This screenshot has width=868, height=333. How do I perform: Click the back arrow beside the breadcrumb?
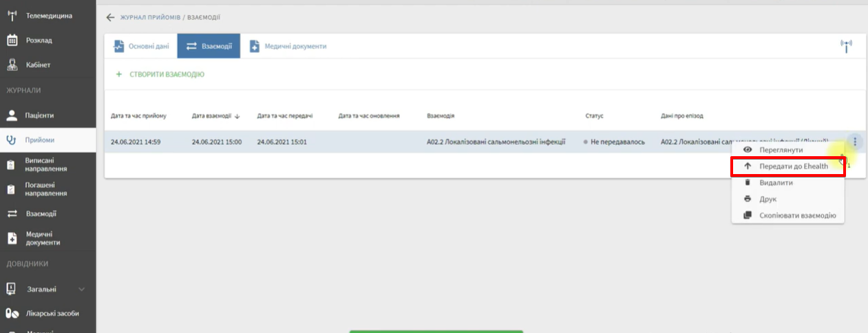110,17
